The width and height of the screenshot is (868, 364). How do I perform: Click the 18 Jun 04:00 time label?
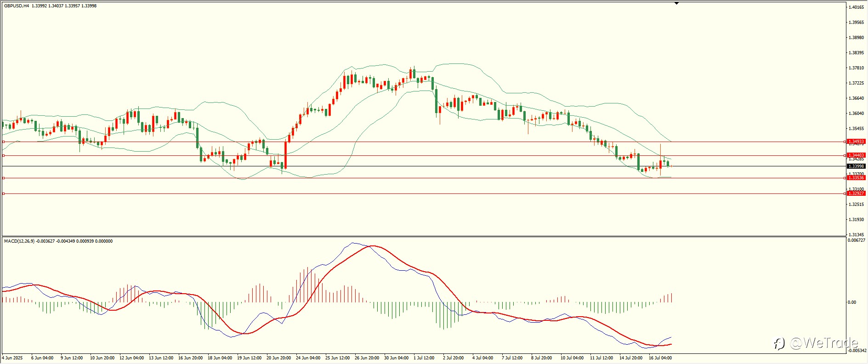tap(220, 358)
